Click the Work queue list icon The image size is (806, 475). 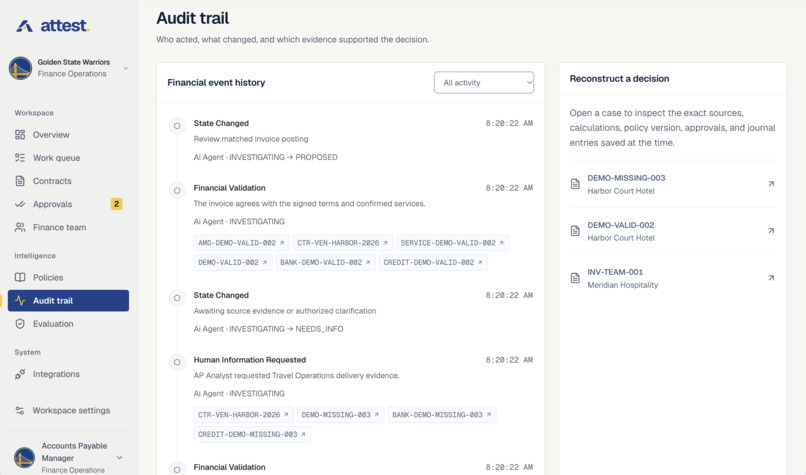[20, 158]
